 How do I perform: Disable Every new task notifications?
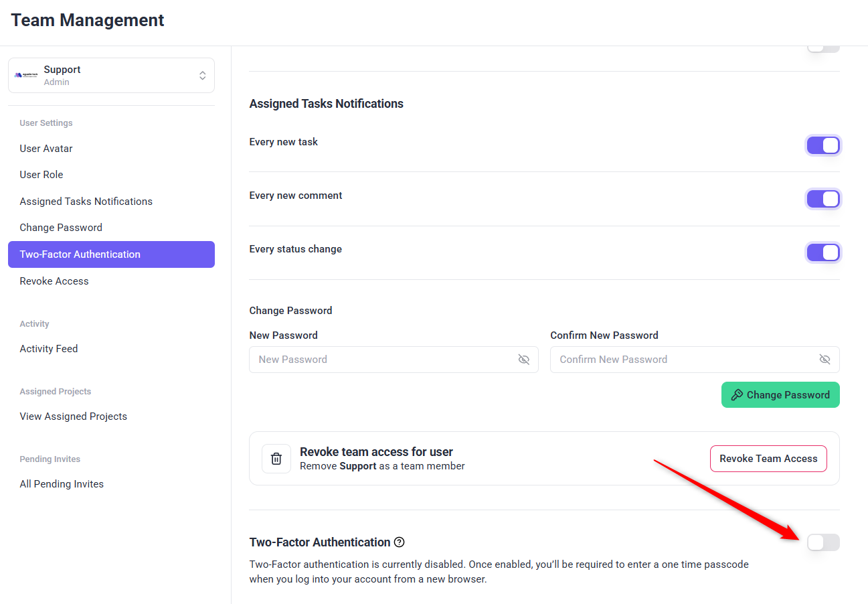pyautogui.click(x=822, y=145)
